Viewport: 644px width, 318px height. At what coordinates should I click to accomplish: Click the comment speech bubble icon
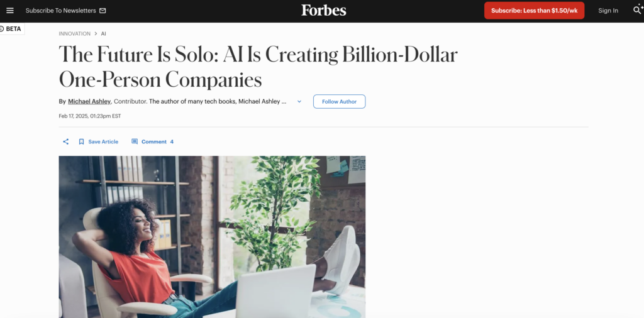[x=135, y=142]
